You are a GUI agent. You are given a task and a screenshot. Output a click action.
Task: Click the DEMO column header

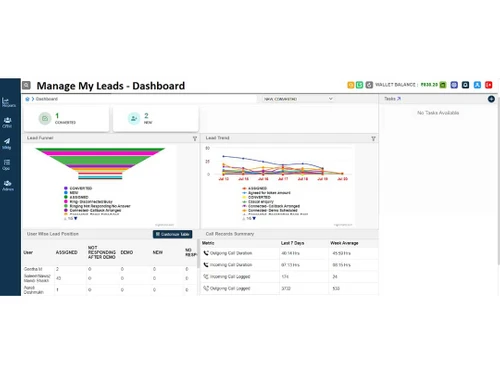pos(127,252)
